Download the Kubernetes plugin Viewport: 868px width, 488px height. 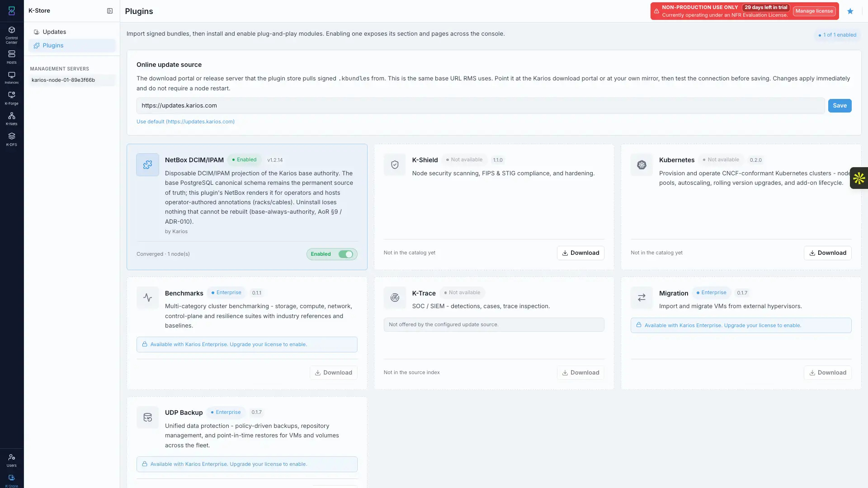click(x=827, y=253)
